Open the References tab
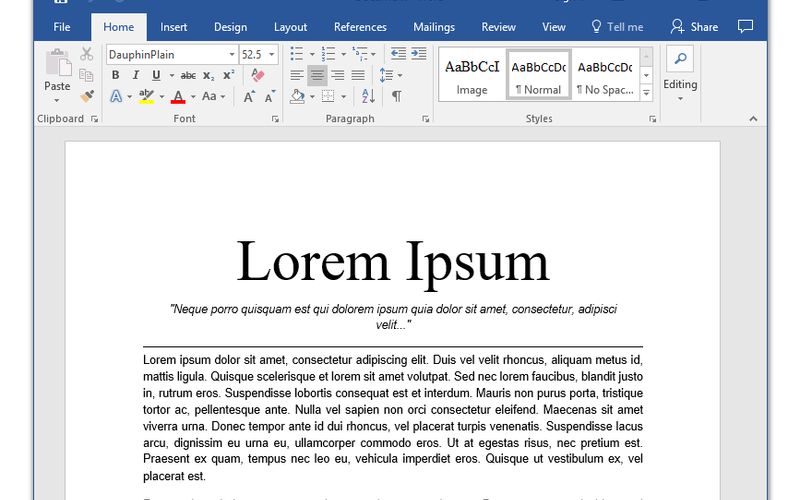 (360, 27)
